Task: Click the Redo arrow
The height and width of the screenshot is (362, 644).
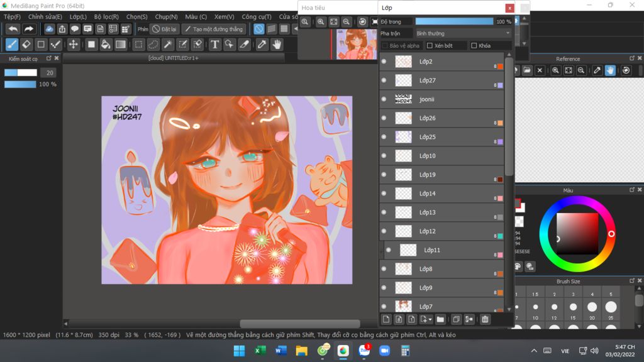Action: point(28,29)
